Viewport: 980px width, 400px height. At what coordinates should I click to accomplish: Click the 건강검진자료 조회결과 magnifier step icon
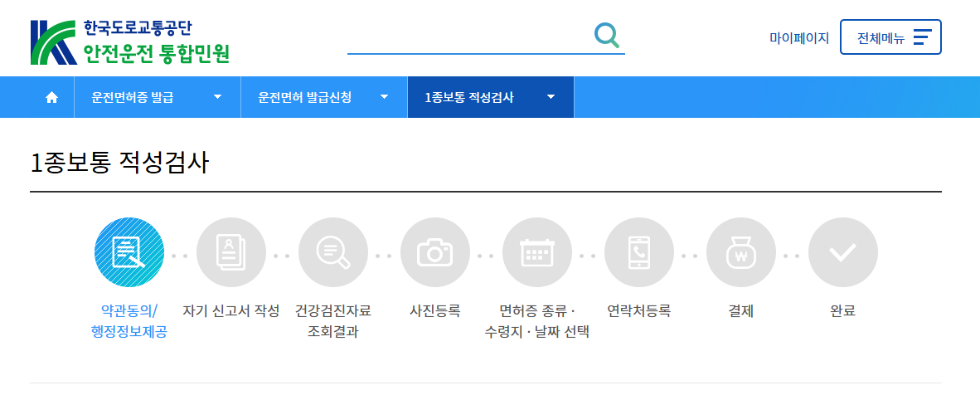333,252
